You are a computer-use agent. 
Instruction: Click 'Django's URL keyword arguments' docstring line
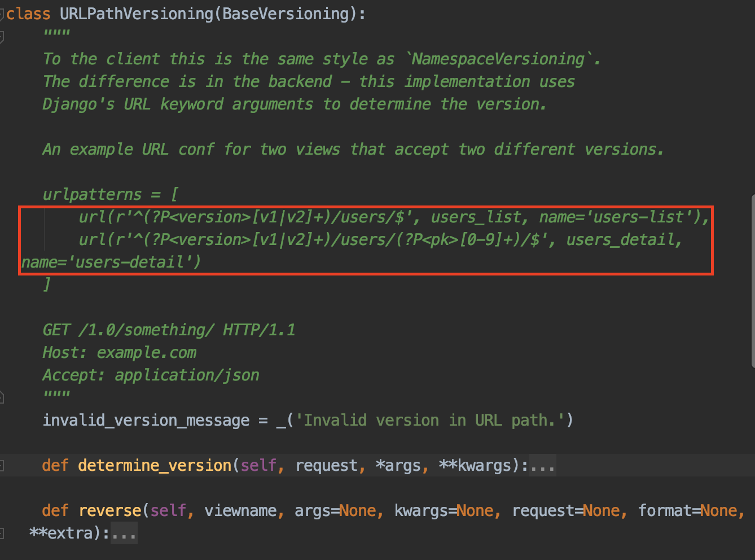coord(295,104)
